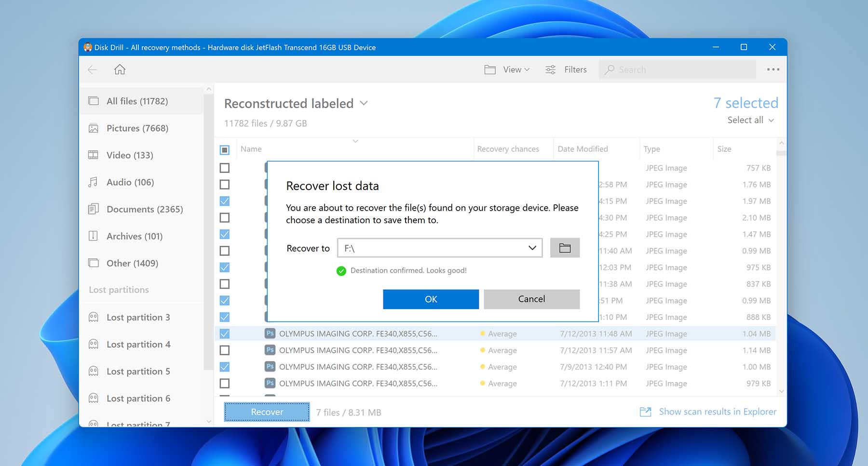Screen dimensions: 868x466
Task: Go to the home screen icon
Action: click(120, 69)
